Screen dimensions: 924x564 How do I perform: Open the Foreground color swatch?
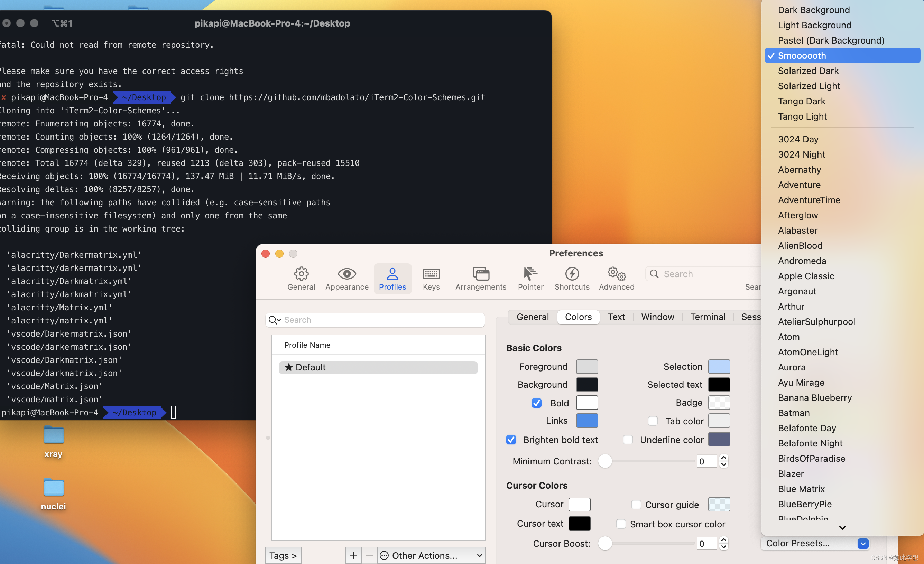[586, 366]
